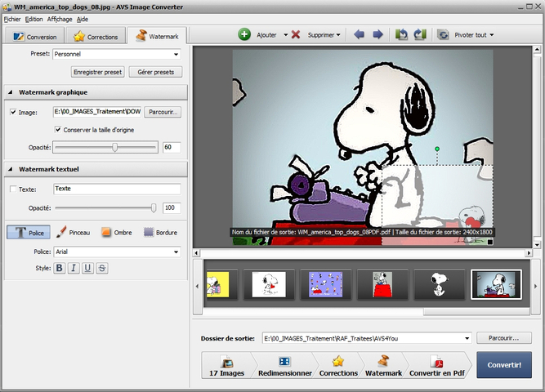Rotate image clockwise
The image size is (545, 392).
pos(420,35)
